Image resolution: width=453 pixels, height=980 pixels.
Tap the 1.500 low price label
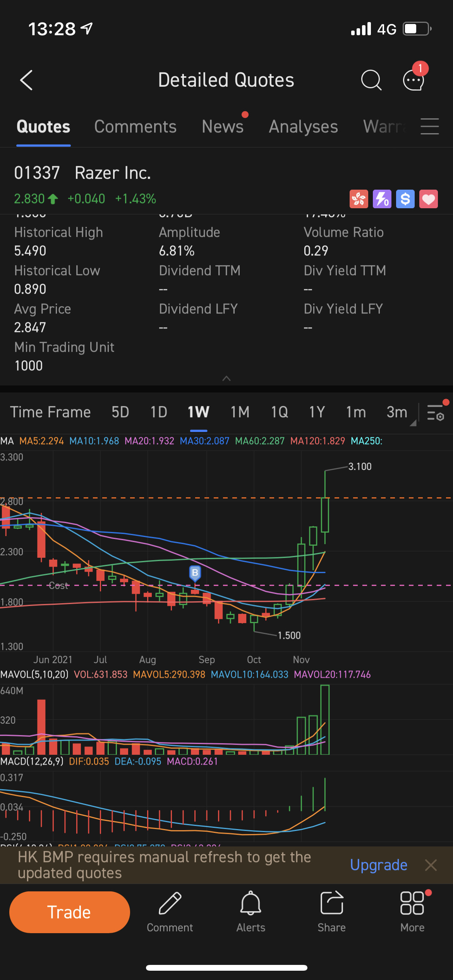(289, 636)
